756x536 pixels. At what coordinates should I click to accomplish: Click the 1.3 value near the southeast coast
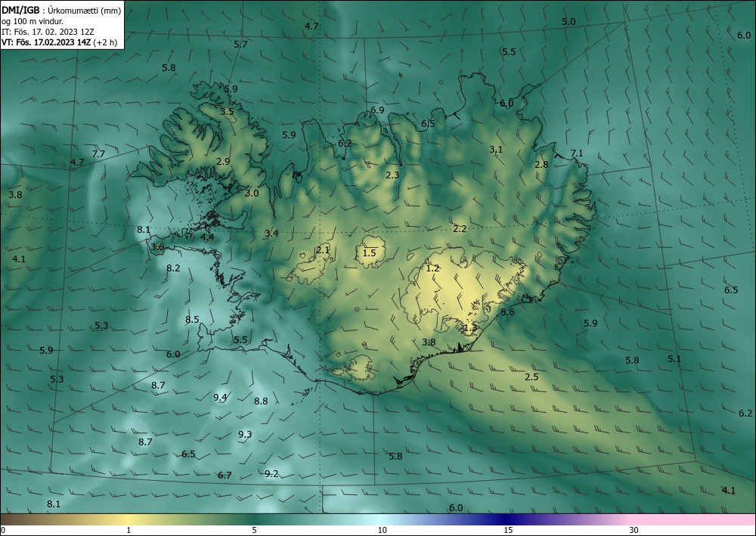click(470, 328)
